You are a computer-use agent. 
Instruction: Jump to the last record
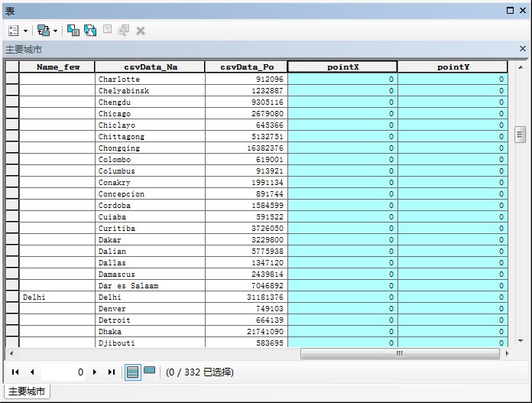coord(112,372)
